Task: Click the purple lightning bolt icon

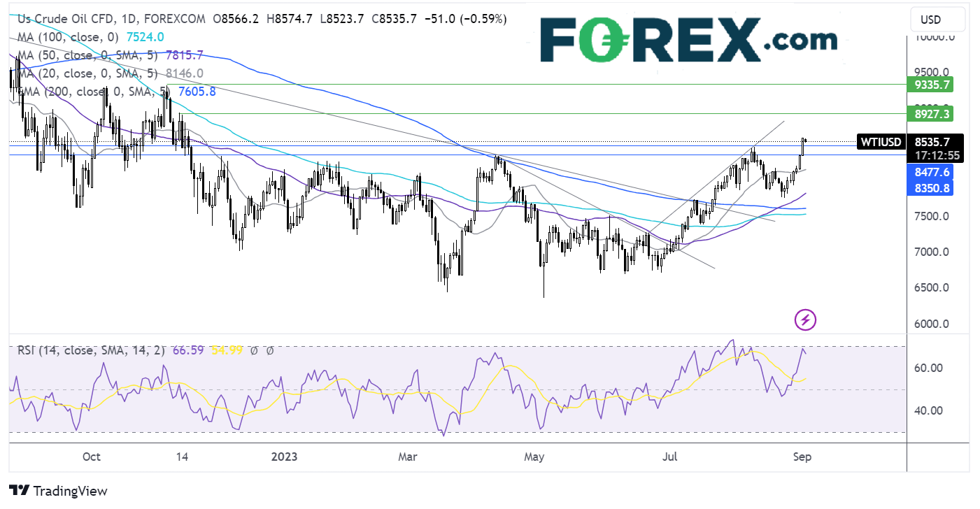Action: [805, 320]
